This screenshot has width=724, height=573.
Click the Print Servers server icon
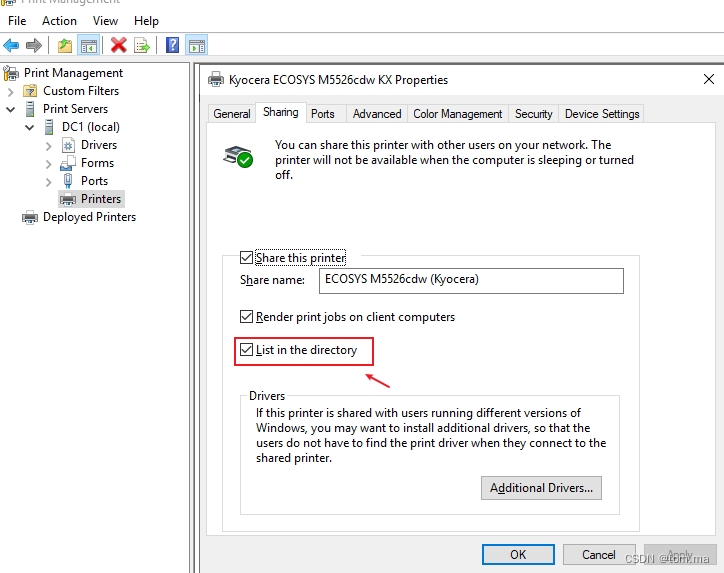coord(30,109)
